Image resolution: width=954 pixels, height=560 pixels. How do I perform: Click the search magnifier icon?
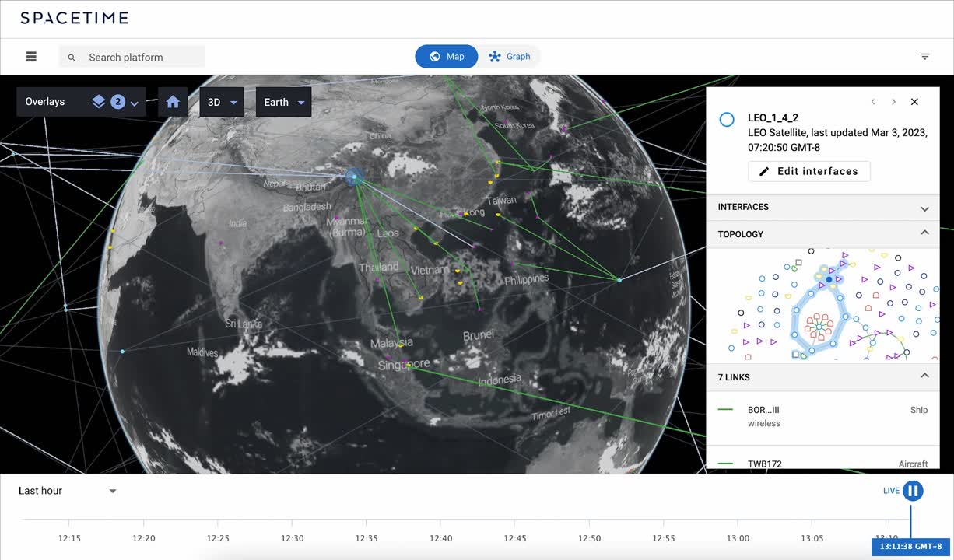[72, 58]
